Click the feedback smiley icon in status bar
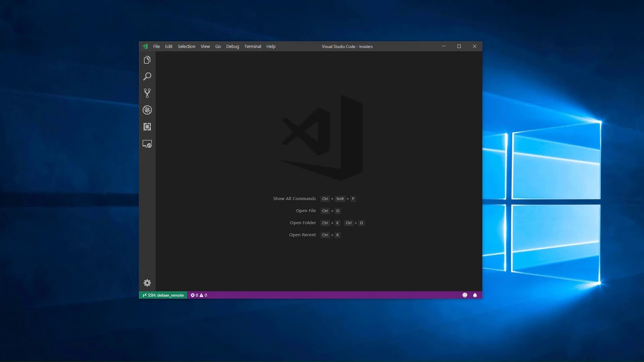Screen dimensions: 644x362 (465, 295)
